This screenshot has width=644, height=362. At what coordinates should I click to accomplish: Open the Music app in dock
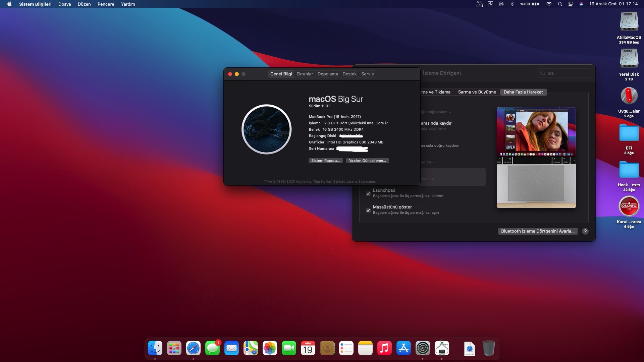click(x=384, y=348)
